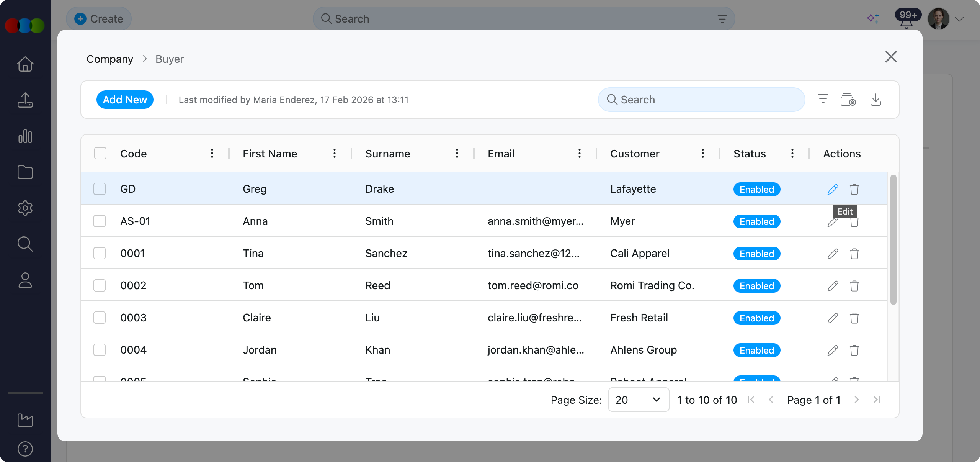Delete the Tina Sanchez buyer row
This screenshot has width=980, height=462.
(x=854, y=254)
